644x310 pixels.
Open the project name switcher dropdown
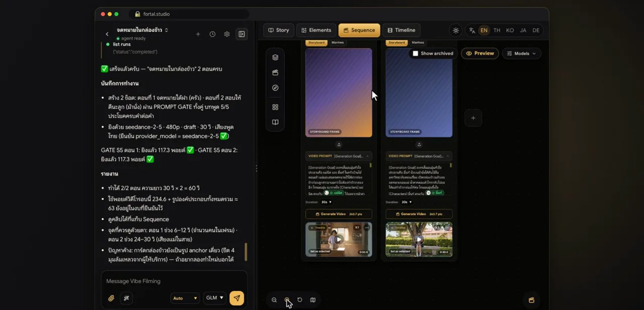click(x=142, y=30)
